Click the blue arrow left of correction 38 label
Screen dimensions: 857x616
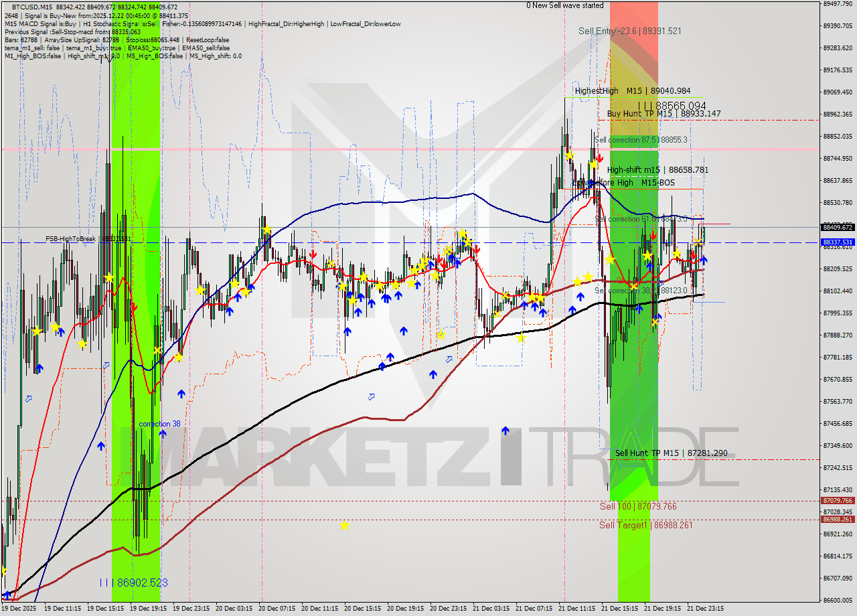point(100,445)
